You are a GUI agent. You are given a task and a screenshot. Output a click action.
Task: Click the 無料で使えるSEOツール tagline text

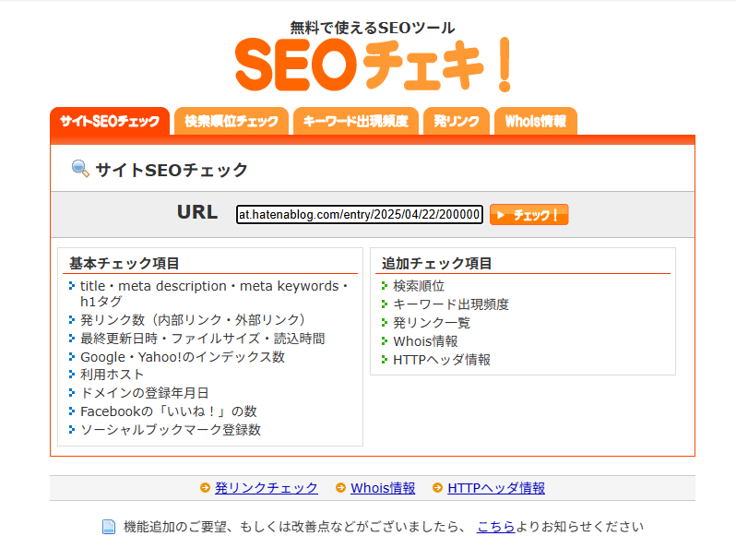[373, 28]
